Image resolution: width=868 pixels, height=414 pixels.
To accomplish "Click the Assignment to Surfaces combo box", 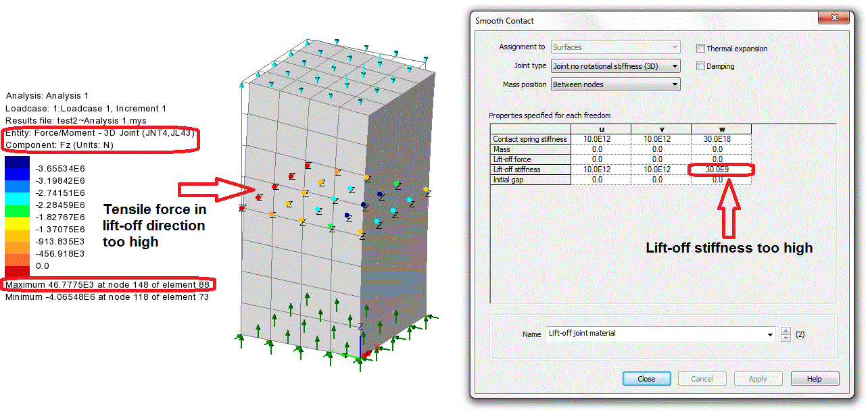I will coord(615,47).
